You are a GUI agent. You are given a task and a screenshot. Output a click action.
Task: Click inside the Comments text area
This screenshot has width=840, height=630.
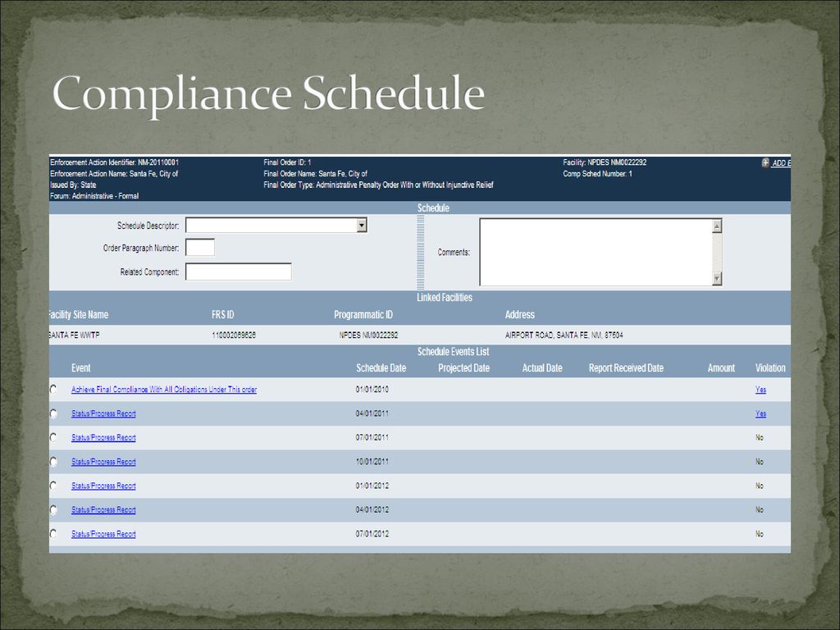(x=596, y=252)
